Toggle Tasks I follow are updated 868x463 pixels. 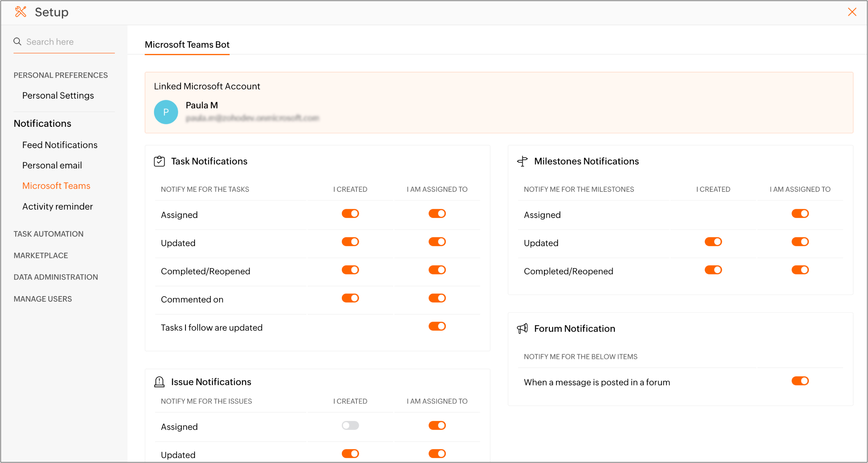[437, 326]
